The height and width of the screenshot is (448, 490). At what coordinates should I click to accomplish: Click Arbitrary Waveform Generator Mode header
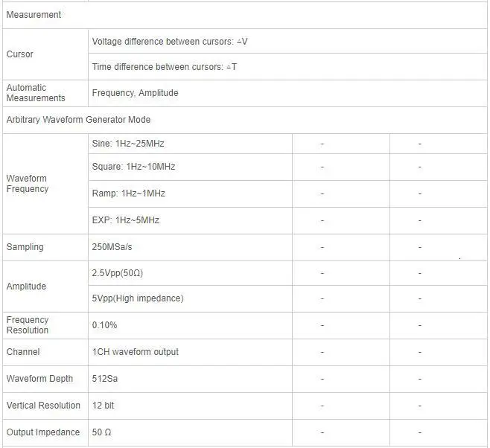(78, 120)
